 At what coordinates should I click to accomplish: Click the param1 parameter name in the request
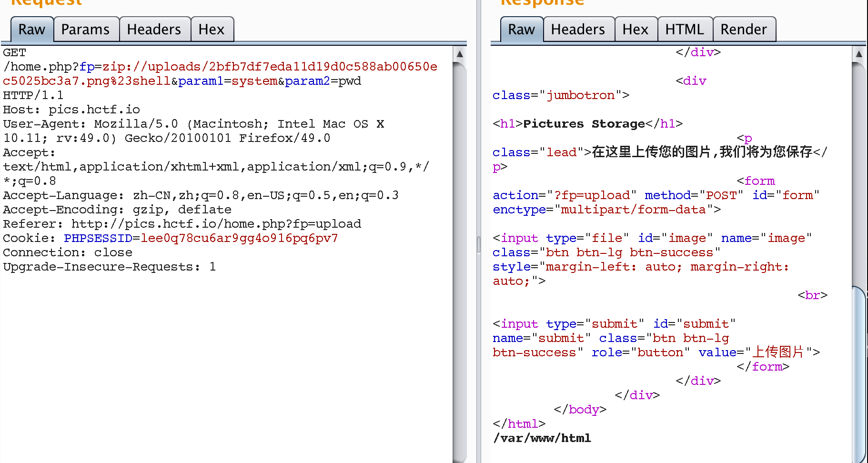click(201, 81)
